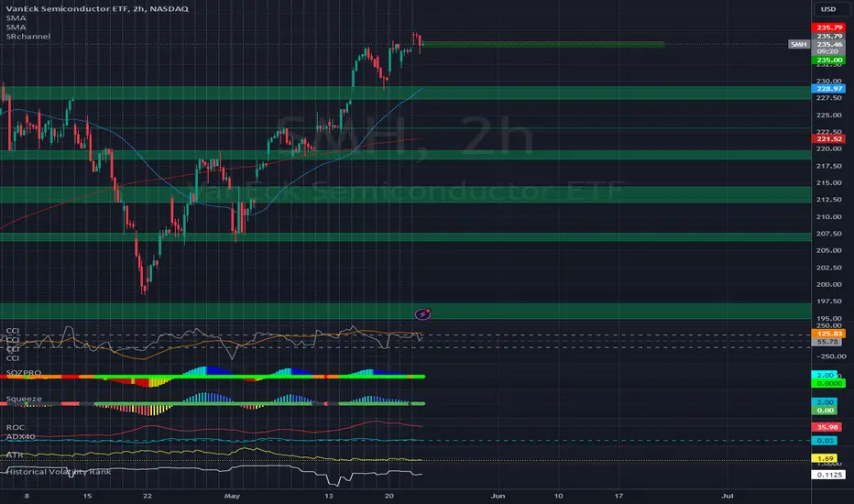854x504 pixels.
Task: Select the Squeeze indicator label
Action: tap(24, 399)
